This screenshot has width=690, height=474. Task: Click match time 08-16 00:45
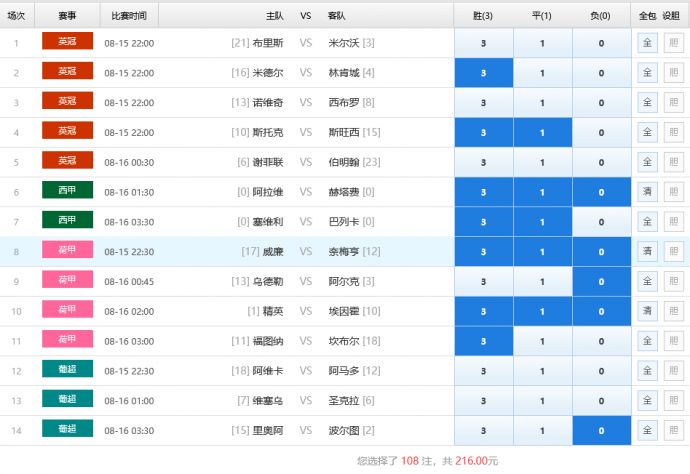[x=129, y=282]
